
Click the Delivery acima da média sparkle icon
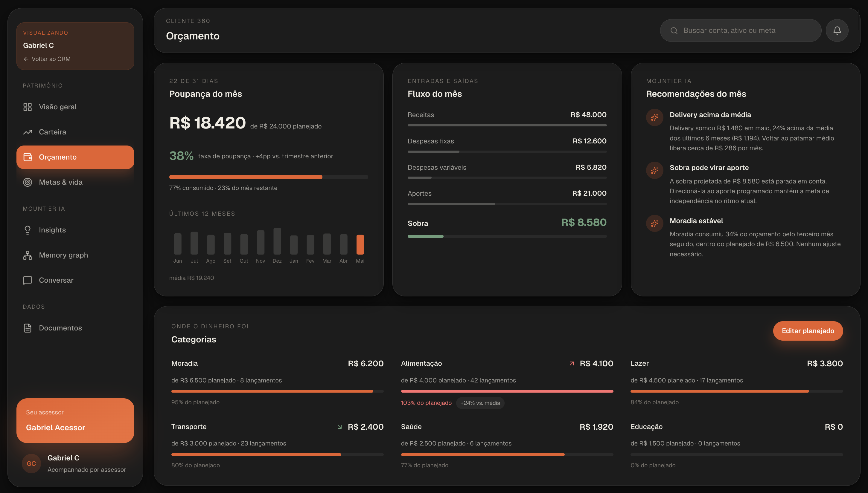tap(654, 117)
